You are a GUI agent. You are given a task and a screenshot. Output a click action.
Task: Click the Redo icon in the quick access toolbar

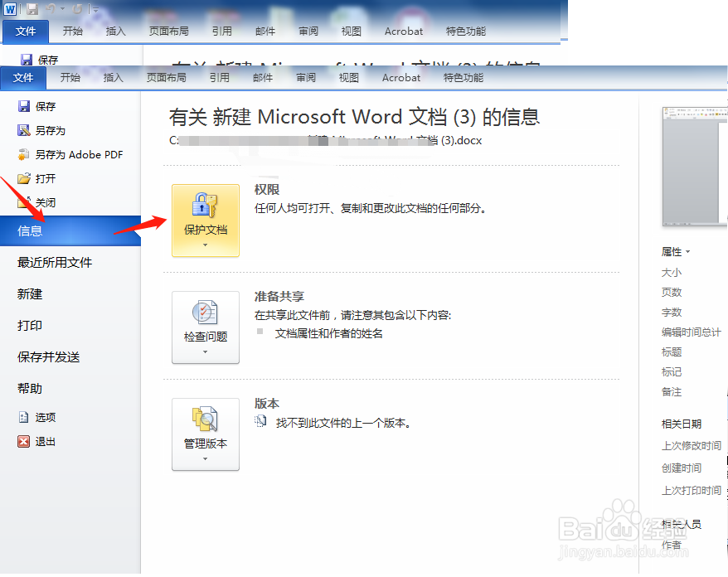click(77, 9)
